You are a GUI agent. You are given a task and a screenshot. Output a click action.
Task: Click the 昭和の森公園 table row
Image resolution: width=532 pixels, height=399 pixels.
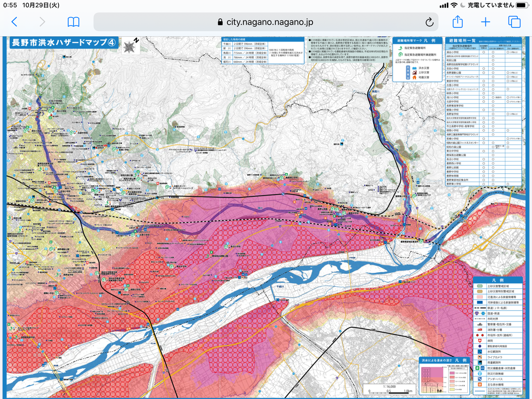[x=483, y=147]
